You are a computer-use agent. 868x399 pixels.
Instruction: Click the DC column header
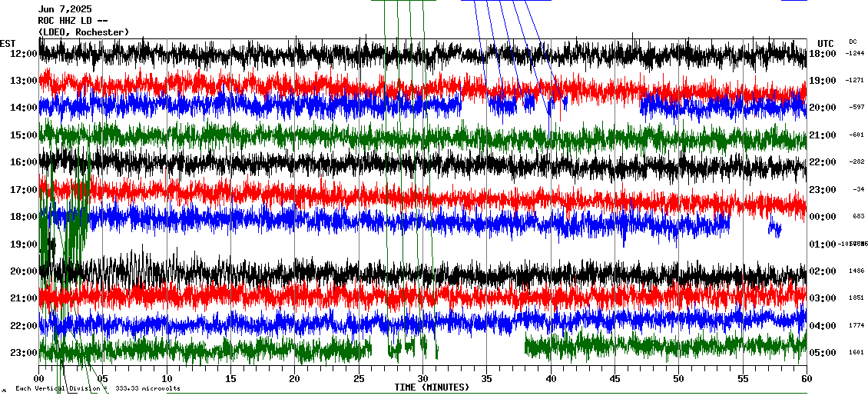click(853, 42)
